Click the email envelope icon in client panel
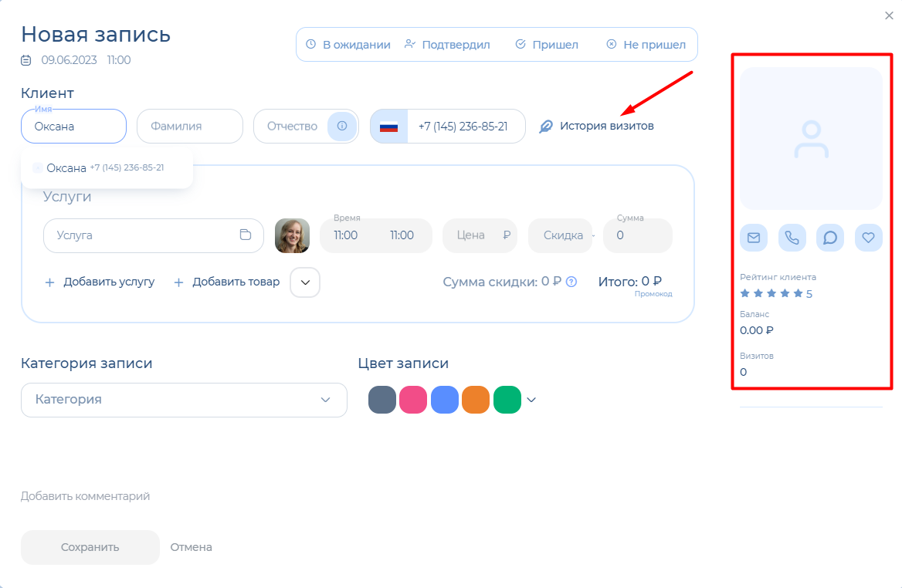This screenshot has height=588, width=902. [753, 238]
